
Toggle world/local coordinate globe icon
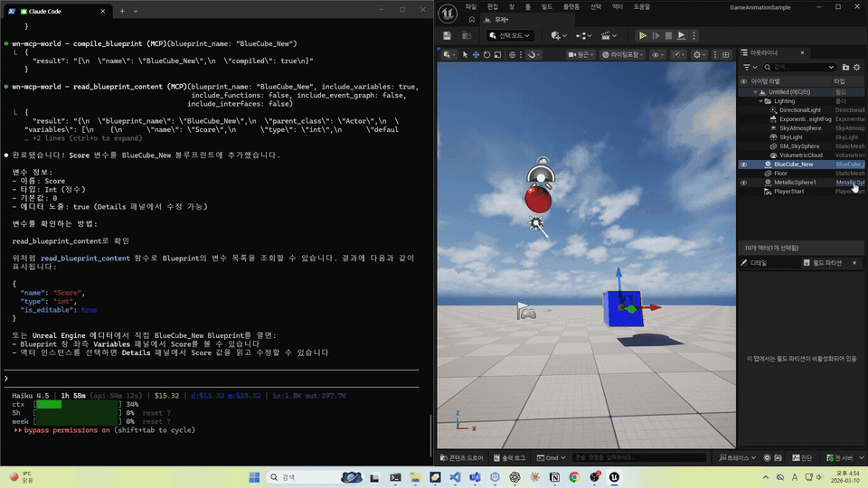[x=512, y=55]
